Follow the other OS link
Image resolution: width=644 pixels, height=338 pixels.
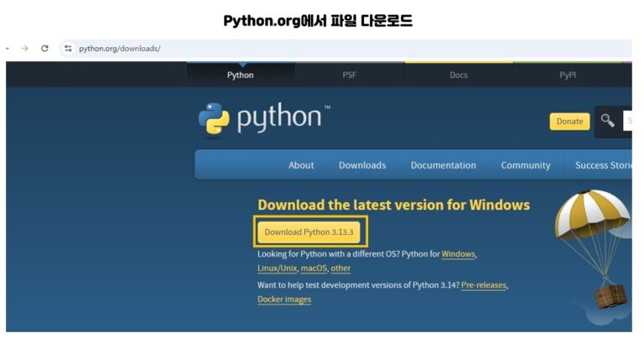tap(340, 268)
